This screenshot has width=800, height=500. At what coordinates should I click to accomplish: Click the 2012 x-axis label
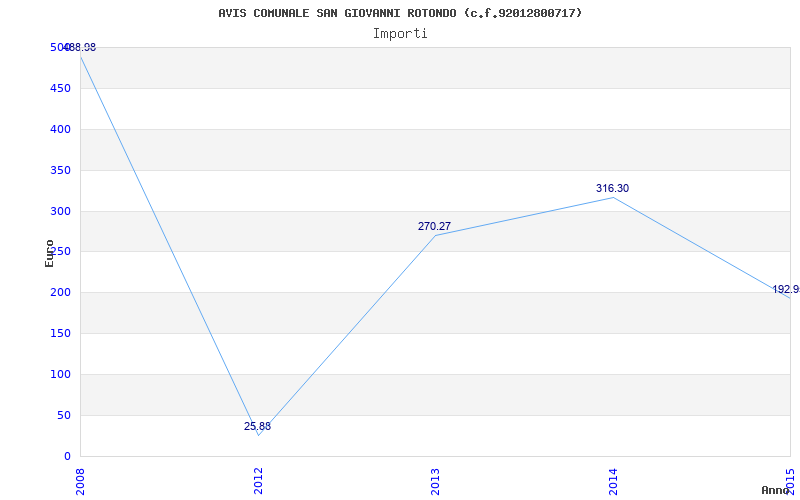click(258, 481)
